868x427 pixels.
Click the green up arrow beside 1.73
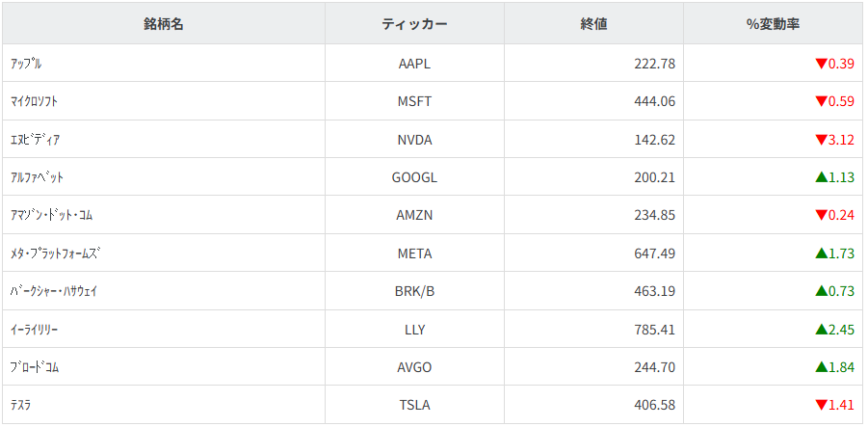pos(821,254)
